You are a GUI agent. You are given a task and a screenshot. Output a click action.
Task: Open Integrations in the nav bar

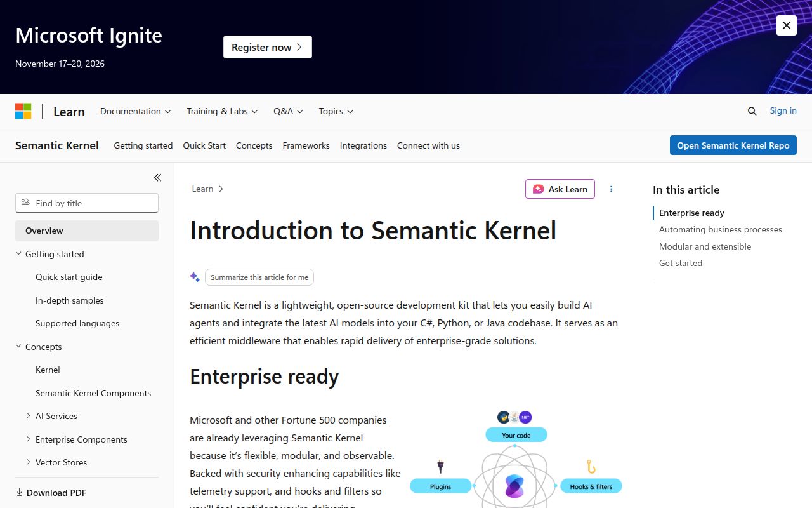(363, 145)
